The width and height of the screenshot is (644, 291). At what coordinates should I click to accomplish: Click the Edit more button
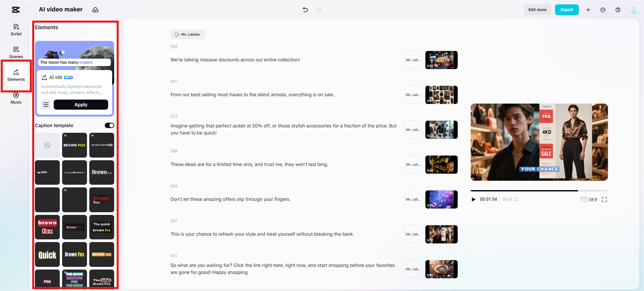click(537, 10)
